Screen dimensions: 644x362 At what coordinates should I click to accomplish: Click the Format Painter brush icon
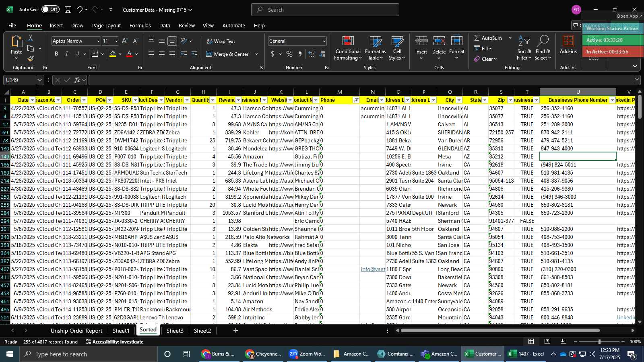click(x=31, y=59)
